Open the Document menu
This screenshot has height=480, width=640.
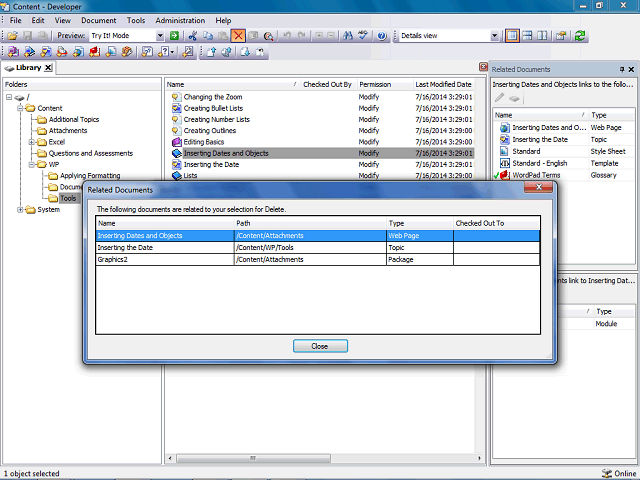pyautogui.click(x=98, y=20)
